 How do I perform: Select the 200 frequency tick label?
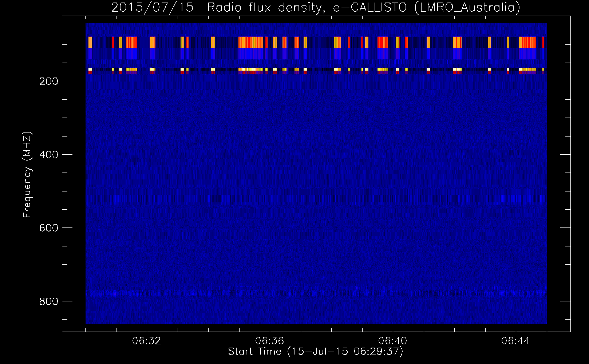(x=49, y=81)
